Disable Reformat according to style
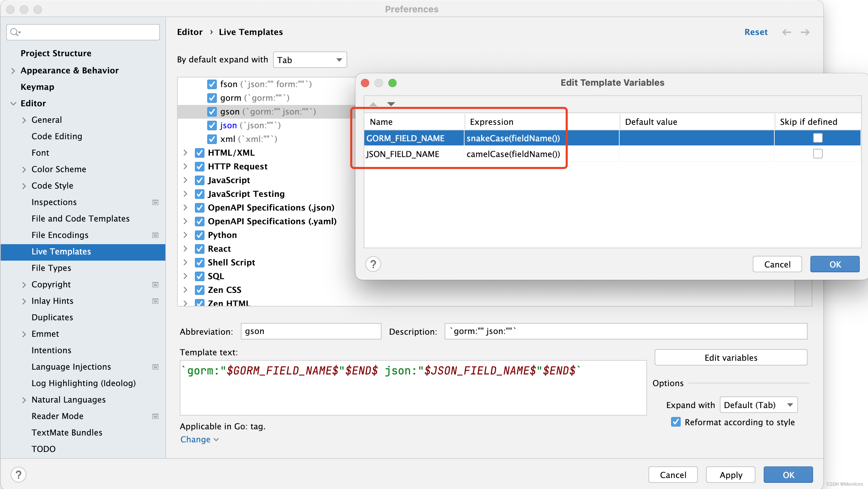 pyautogui.click(x=676, y=422)
